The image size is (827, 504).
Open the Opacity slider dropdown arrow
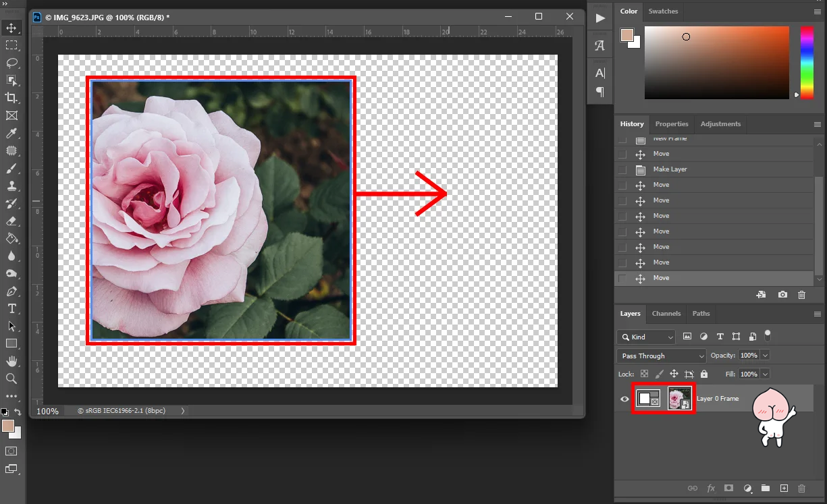[765, 355]
